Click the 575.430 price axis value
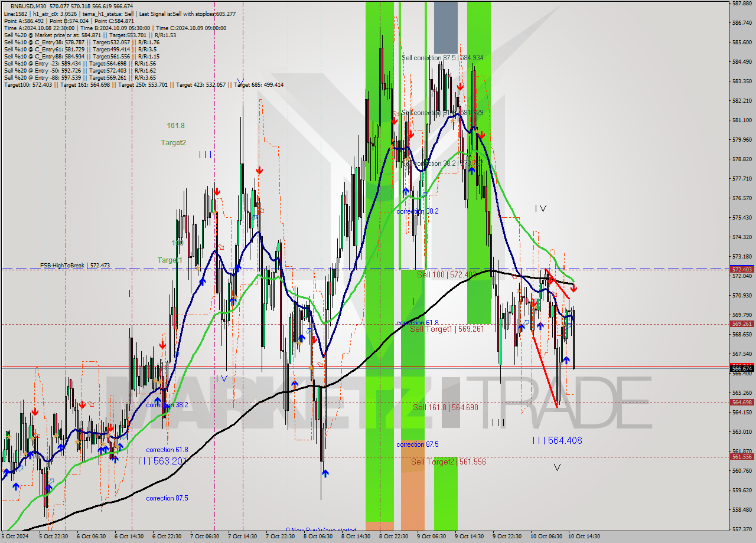Screen dimensions: 756x543 tap(742, 217)
